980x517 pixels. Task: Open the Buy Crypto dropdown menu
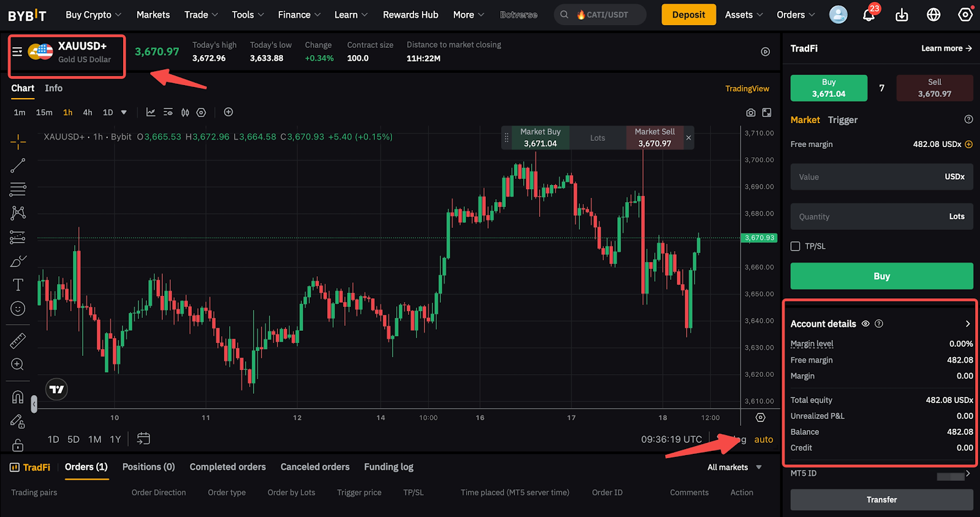93,15
